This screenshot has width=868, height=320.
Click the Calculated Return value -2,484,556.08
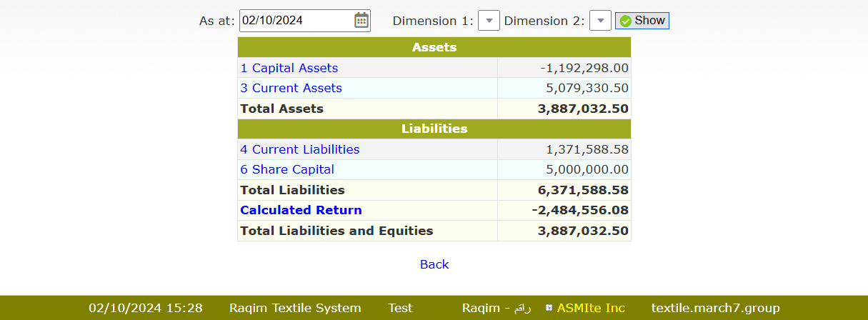(580, 210)
